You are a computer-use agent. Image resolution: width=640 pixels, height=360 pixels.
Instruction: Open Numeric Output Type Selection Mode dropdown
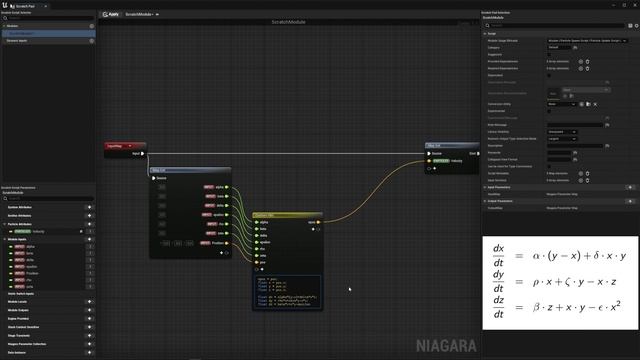(562, 139)
